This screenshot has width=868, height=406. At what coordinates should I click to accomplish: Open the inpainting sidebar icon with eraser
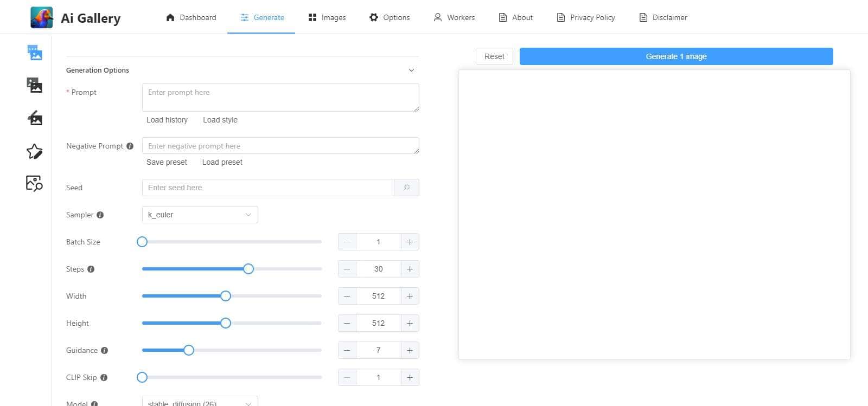[x=35, y=118]
